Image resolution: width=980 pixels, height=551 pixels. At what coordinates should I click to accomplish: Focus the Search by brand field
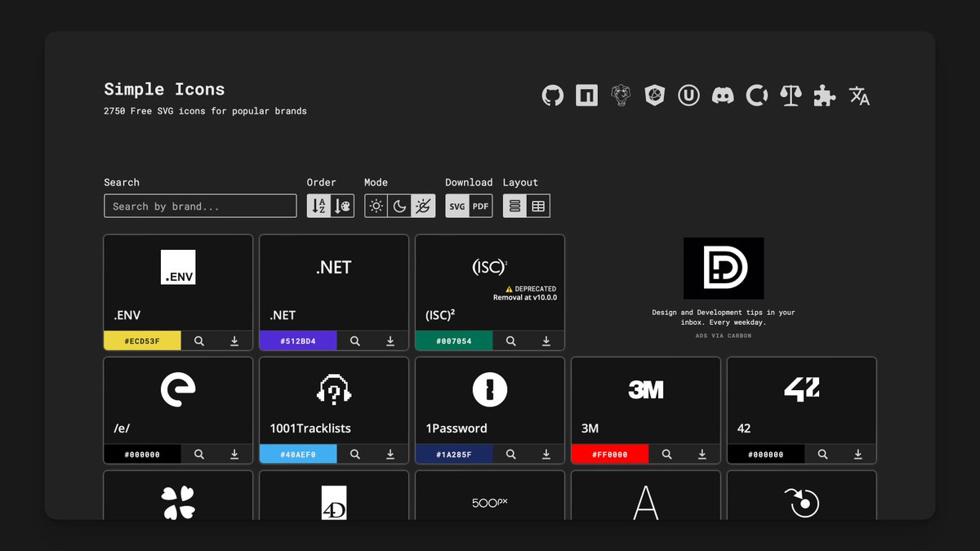point(200,207)
